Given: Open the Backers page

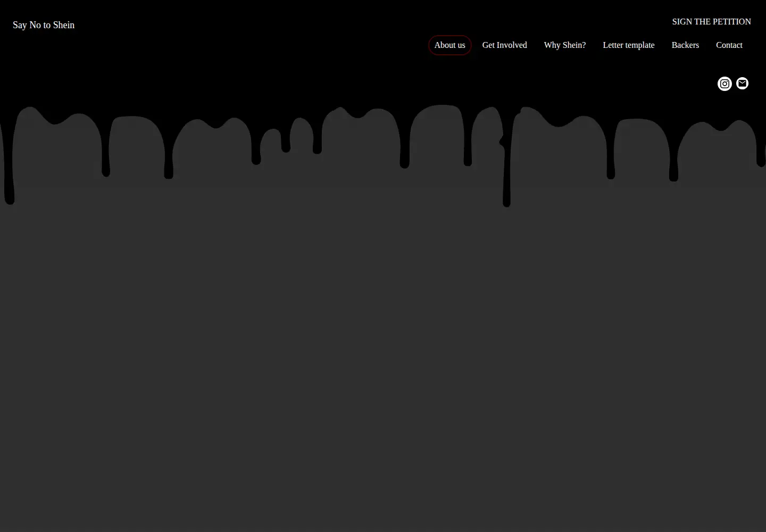Looking at the screenshot, I should pos(685,45).
